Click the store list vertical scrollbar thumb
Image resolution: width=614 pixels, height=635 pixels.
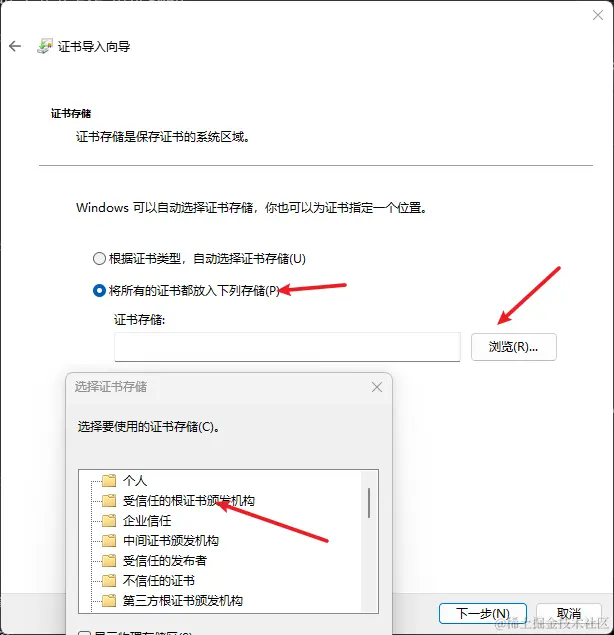(369, 503)
